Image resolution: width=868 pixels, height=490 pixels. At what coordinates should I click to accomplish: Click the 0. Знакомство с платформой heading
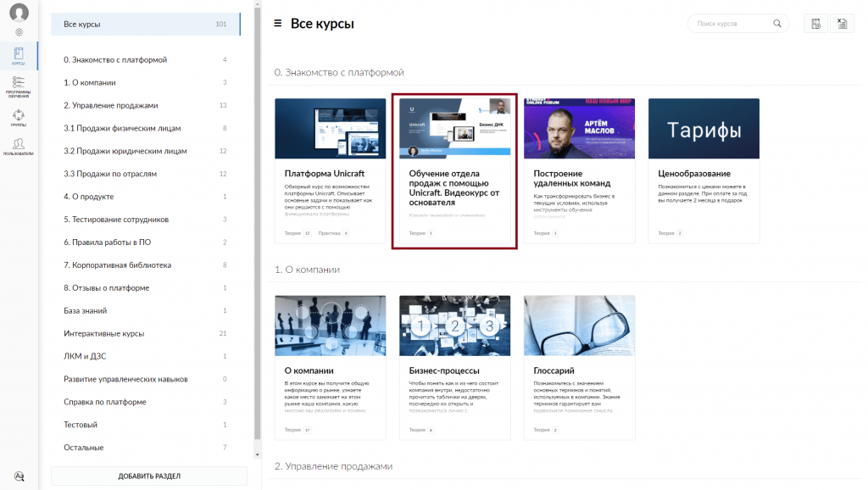coord(339,73)
